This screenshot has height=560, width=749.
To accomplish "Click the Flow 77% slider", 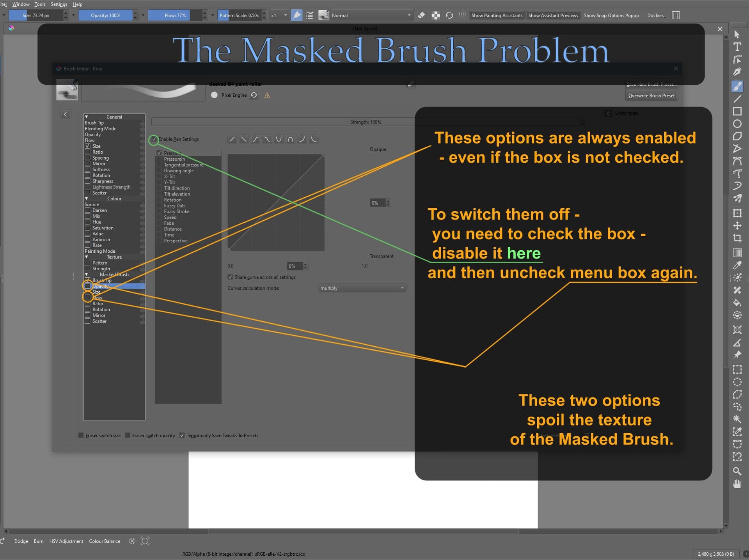I will click(x=175, y=15).
